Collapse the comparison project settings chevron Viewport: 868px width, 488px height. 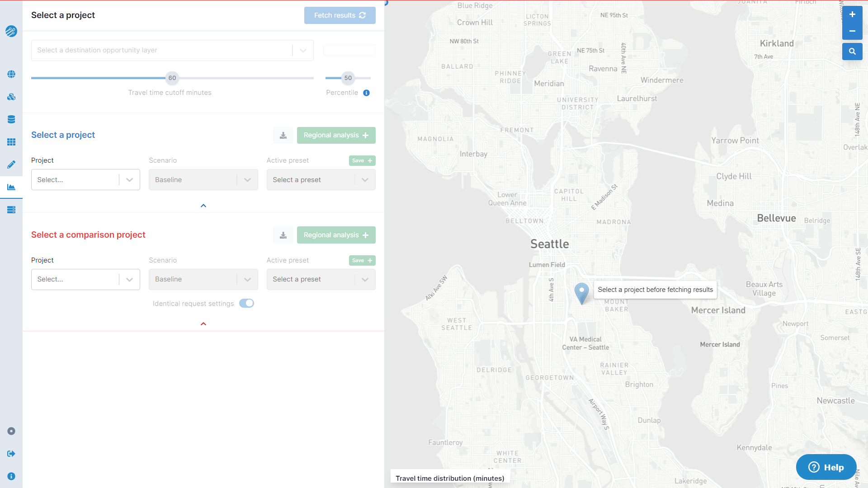[203, 324]
